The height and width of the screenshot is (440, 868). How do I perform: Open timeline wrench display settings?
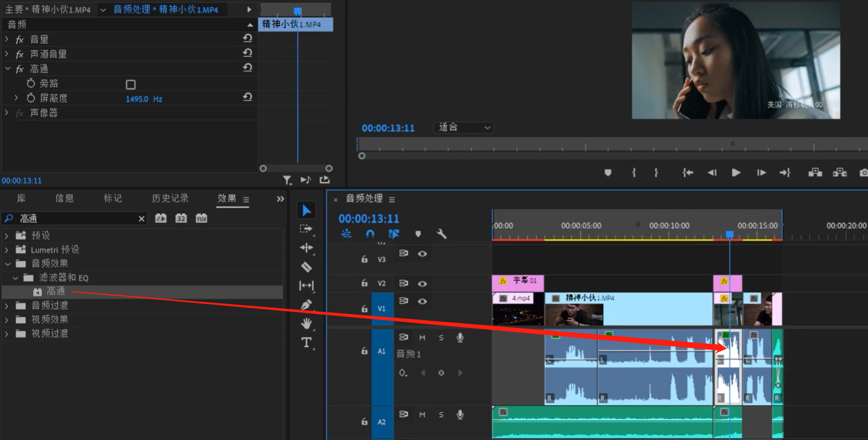click(442, 234)
